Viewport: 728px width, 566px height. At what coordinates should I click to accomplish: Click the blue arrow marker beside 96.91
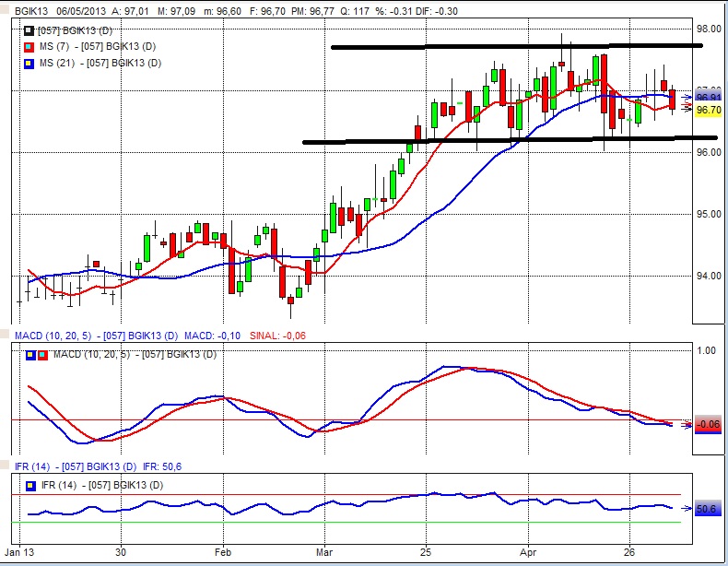click(688, 96)
